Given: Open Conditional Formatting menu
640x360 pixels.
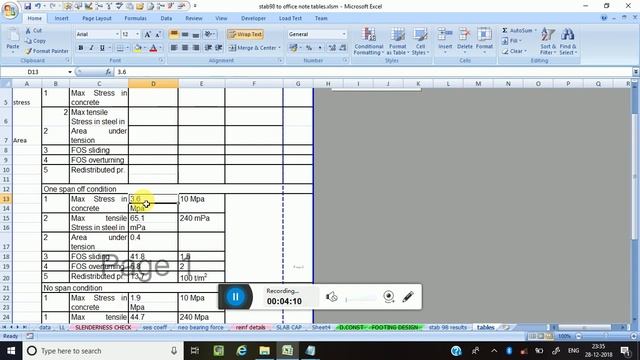Looking at the screenshot, I should [x=369, y=41].
